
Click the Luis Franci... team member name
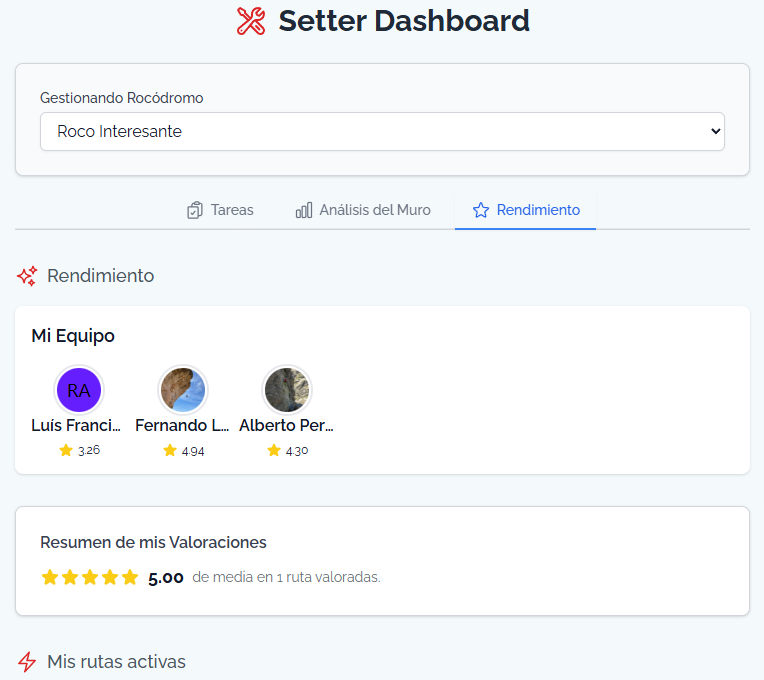tap(76, 426)
